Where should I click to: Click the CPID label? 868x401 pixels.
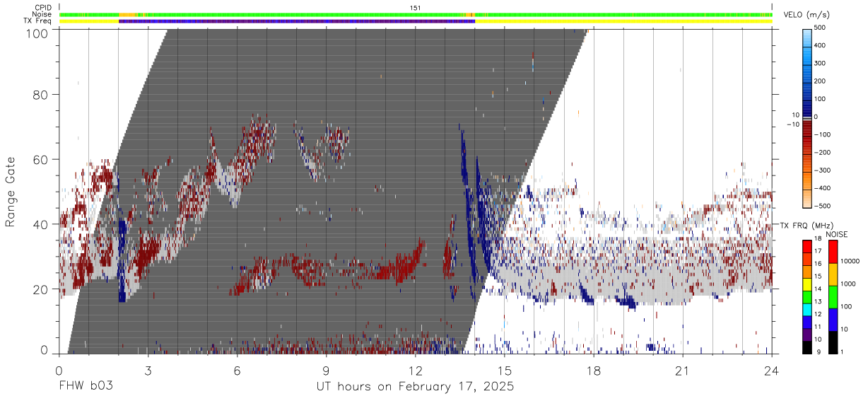[x=45, y=8]
